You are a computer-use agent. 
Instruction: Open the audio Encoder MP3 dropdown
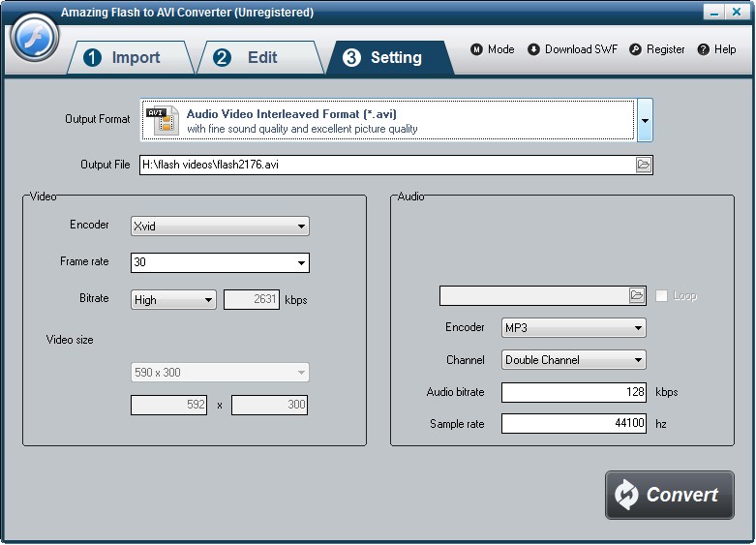click(x=574, y=327)
